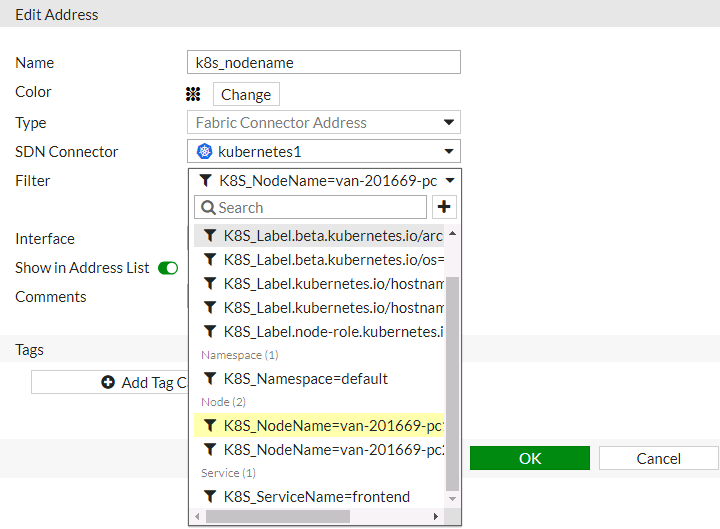Toggle Show in Address List switch
720x529 pixels.
pyautogui.click(x=168, y=268)
